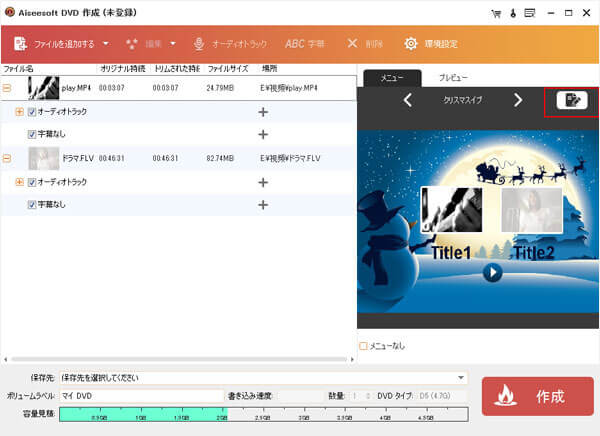Toggle 字幕なし checkbox under ドラマ.FLV
Screen dimensions: 600x436
[x=32, y=205]
